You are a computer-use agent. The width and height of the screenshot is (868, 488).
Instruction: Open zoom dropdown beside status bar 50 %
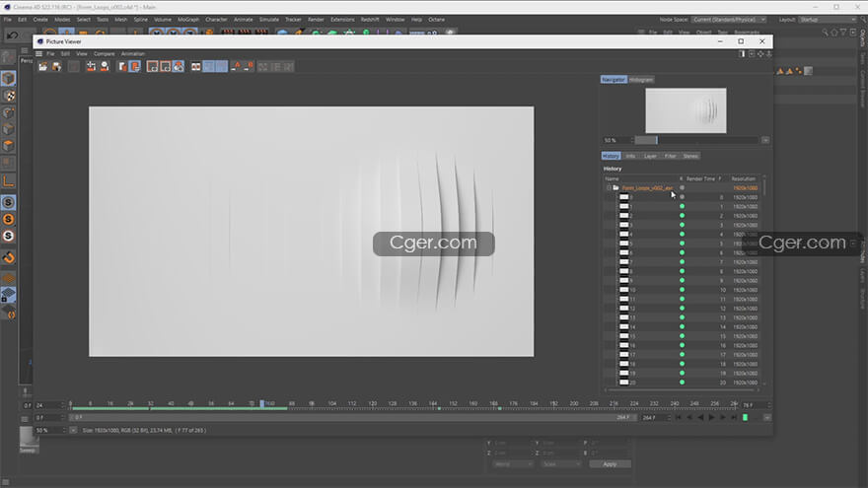coord(73,431)
